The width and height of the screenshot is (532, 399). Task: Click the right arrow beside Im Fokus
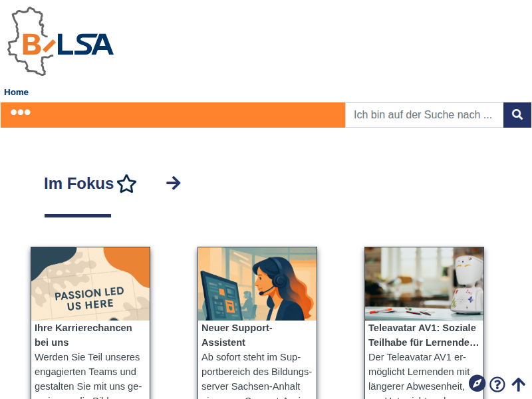[174, 184]
